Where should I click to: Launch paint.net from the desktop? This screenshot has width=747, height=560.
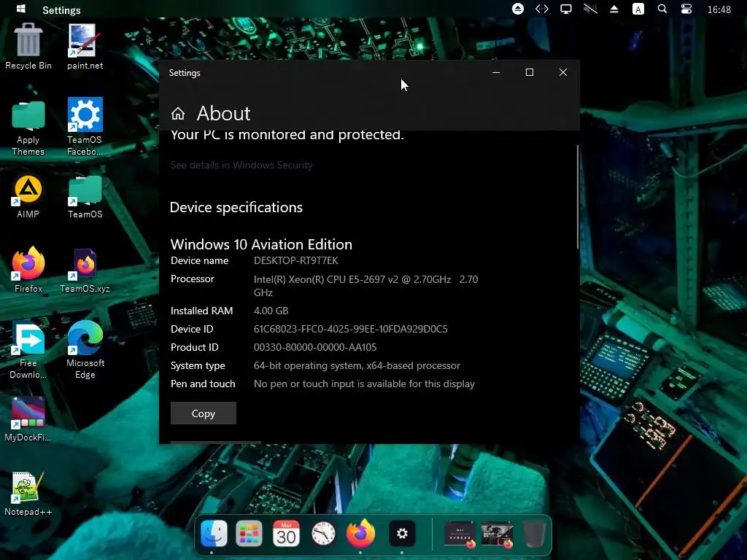(x=85, y=47)
